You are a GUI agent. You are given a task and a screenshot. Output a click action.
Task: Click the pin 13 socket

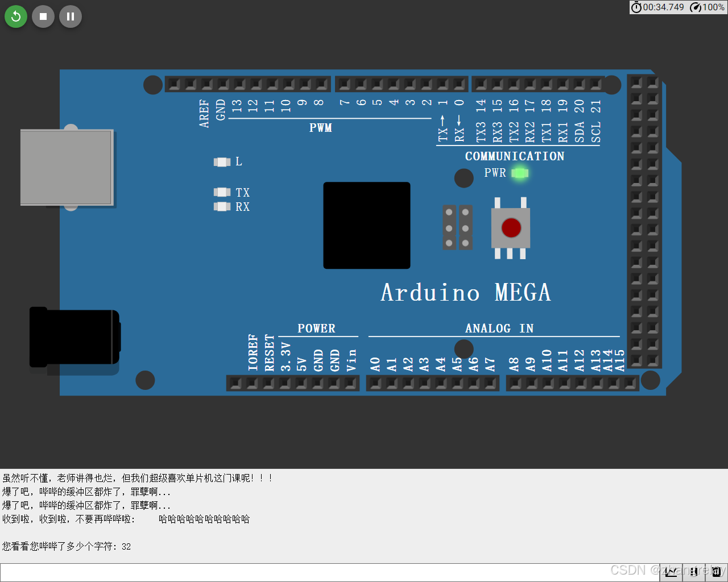pos(240,85)
